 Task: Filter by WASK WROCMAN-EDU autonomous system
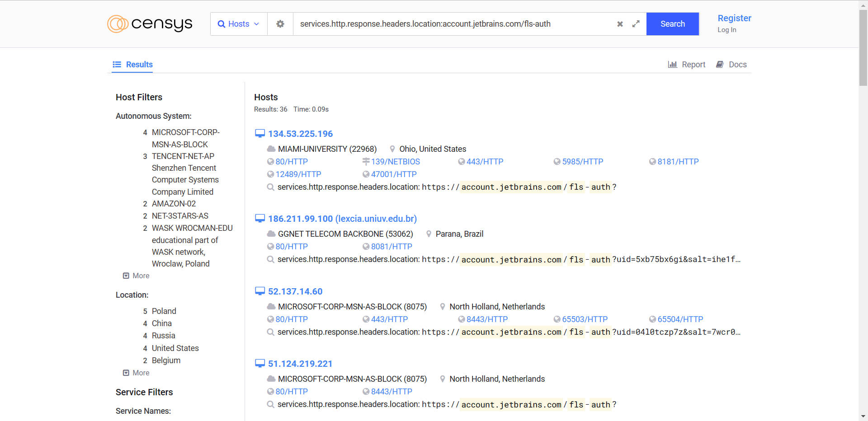click(192, 246)
